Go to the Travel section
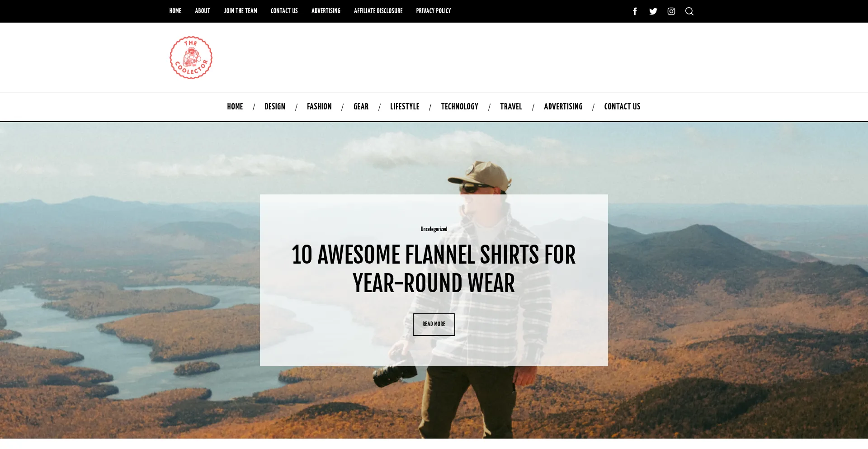The image size is (868, 449). tap(511, 107)
